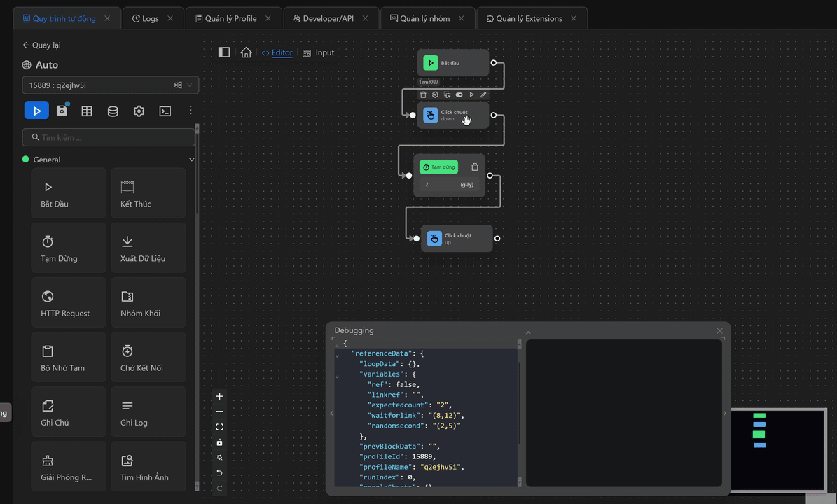Open the database storage icon
837x504 pixels.
point(113,111)
